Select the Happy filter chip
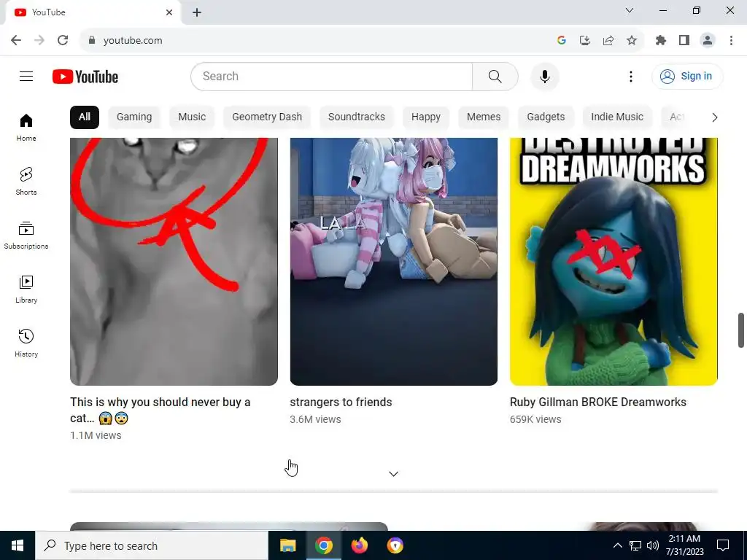Image resolution: width=747 pixels, height=560 pixels. coord(426,117)
